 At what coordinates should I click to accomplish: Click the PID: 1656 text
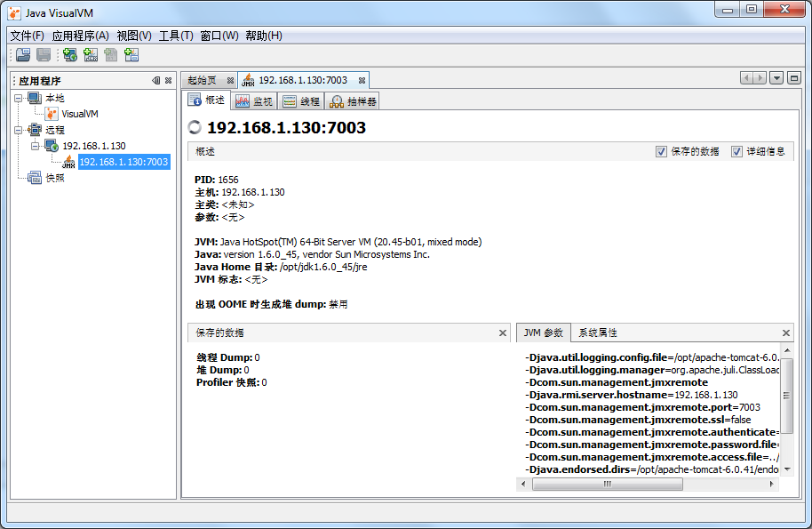point(217,180)
